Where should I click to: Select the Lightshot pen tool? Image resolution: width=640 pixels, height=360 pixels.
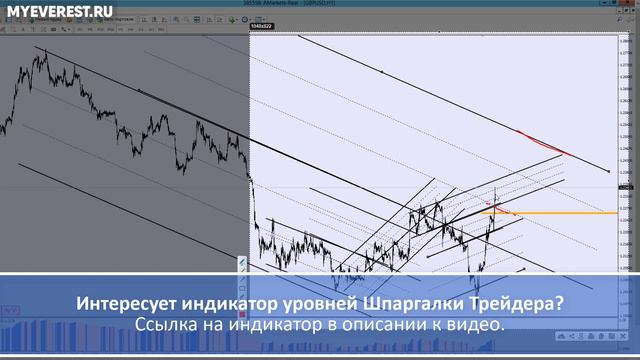coord(242,261)
